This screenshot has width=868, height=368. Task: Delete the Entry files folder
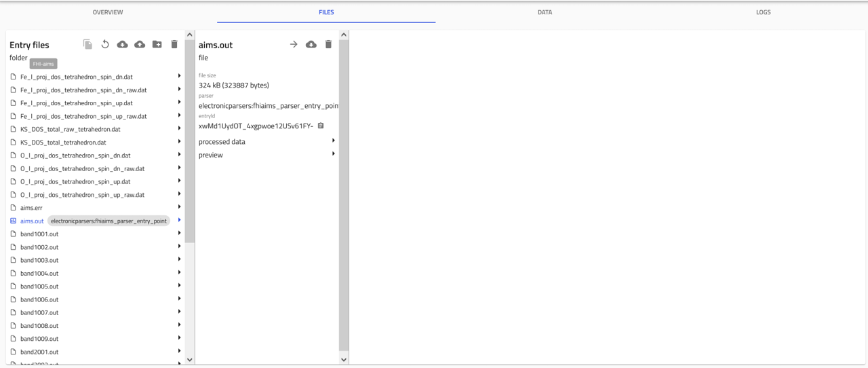pos(174,44)
